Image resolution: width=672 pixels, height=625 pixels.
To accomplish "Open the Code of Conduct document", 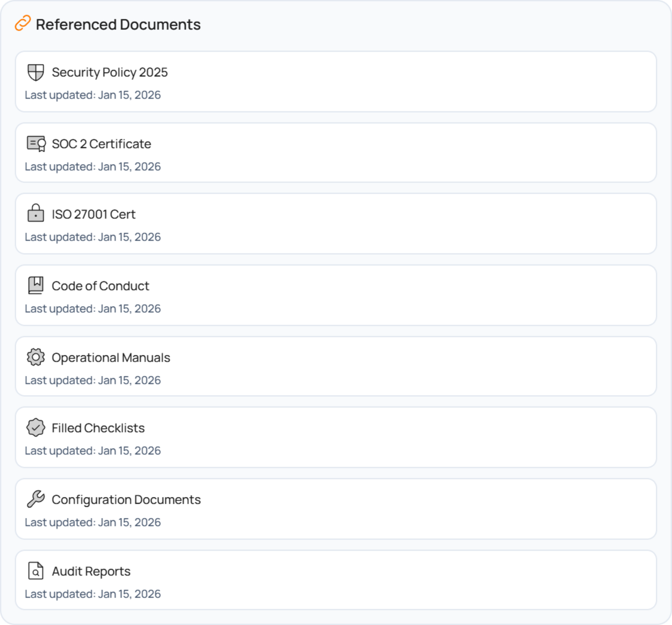I will coord(336,295).
